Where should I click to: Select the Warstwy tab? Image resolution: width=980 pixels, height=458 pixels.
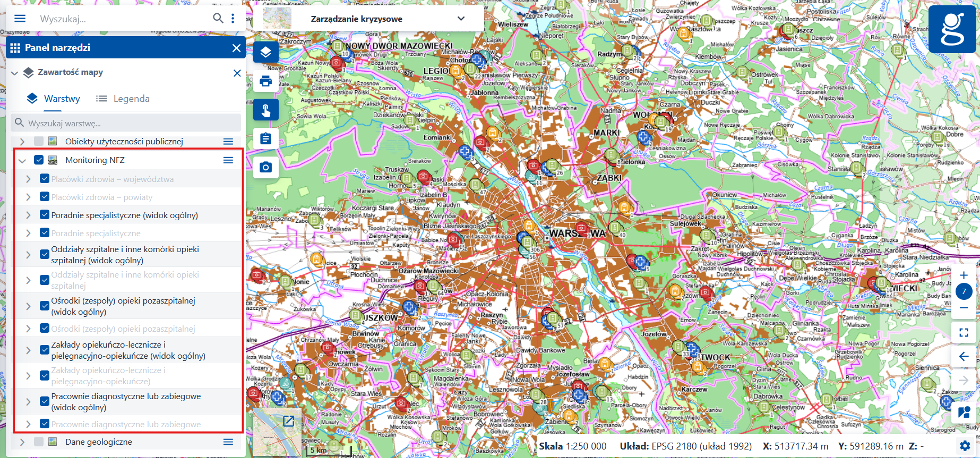click(54, 99)
